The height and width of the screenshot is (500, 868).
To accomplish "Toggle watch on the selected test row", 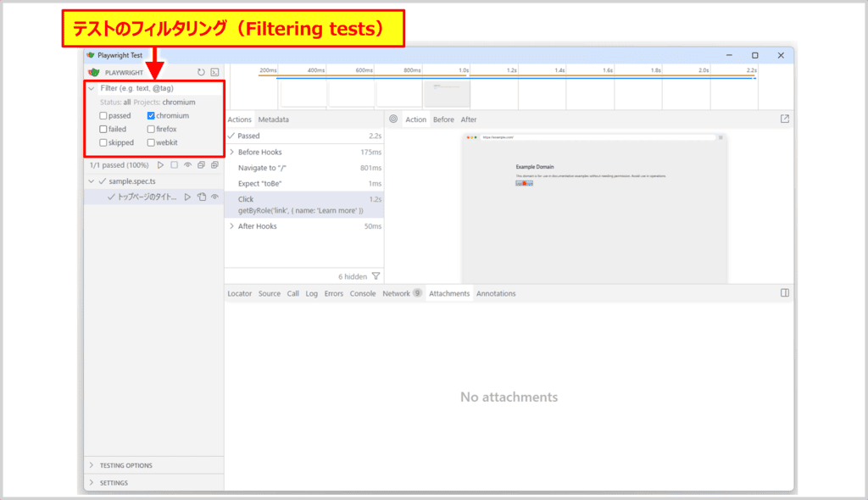I will (214, 197).
